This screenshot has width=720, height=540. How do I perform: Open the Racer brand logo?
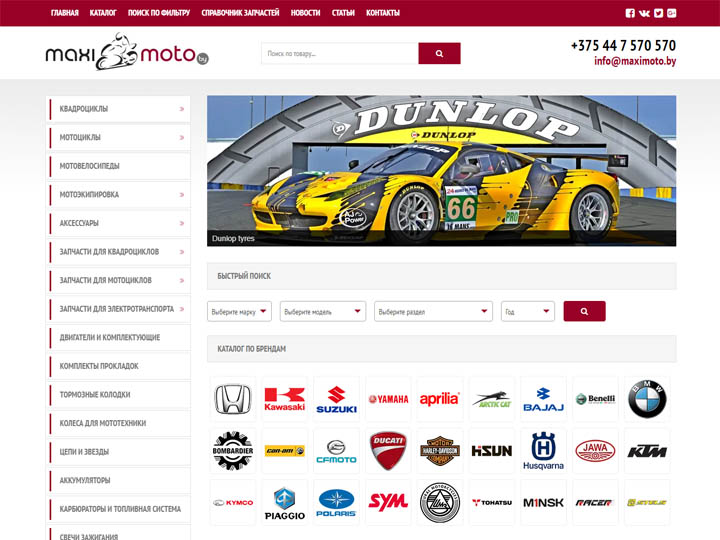(595, 503)
